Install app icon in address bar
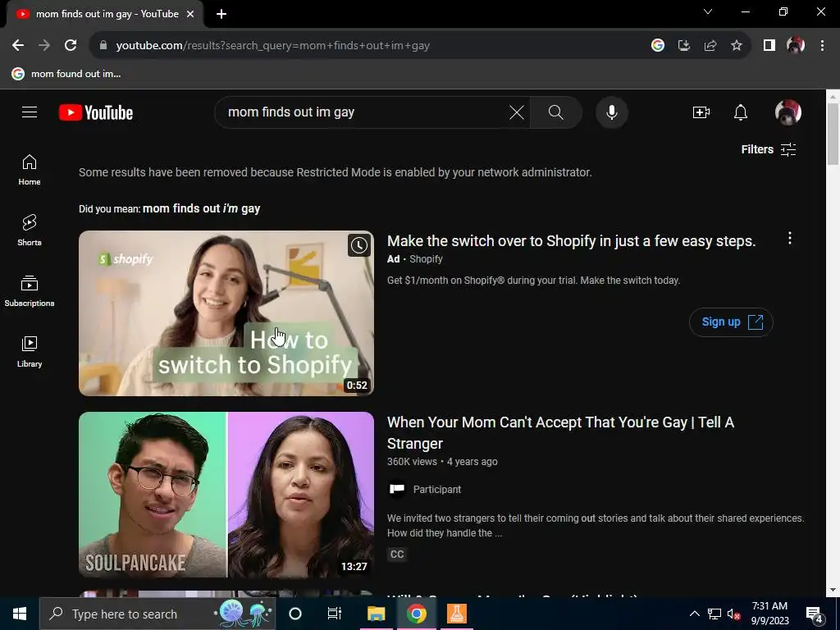840x630 pixels. (x=684, y=46)
